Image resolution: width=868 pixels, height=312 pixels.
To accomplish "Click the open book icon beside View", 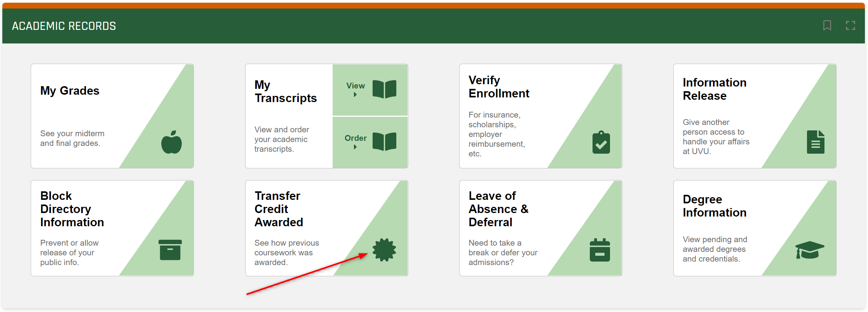I will 384,89.
